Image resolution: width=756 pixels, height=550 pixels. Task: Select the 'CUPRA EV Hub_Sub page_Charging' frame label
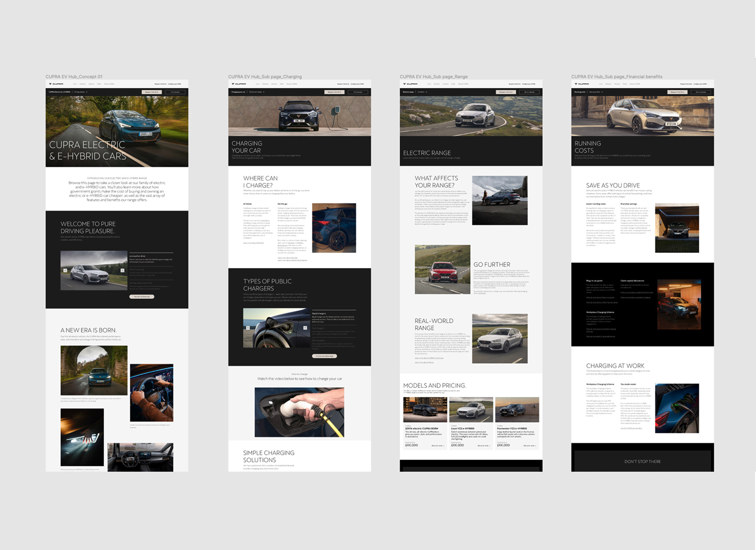coord(265,77)
